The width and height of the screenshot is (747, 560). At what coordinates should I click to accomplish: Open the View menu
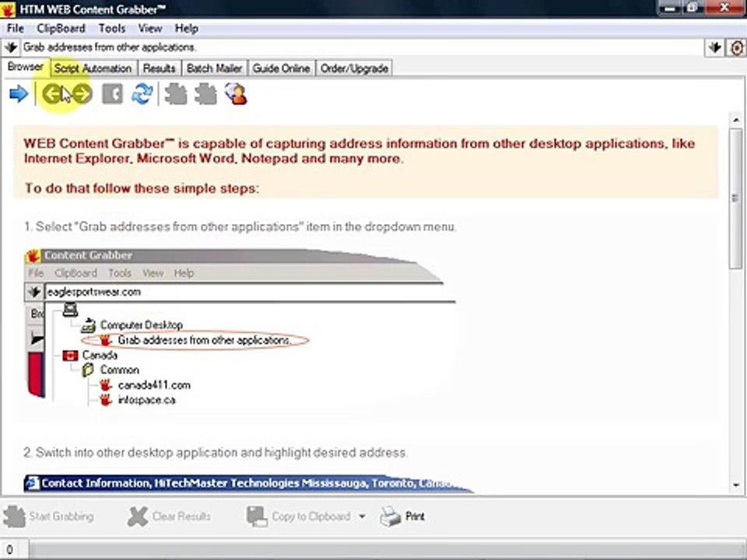pos(150,29)
